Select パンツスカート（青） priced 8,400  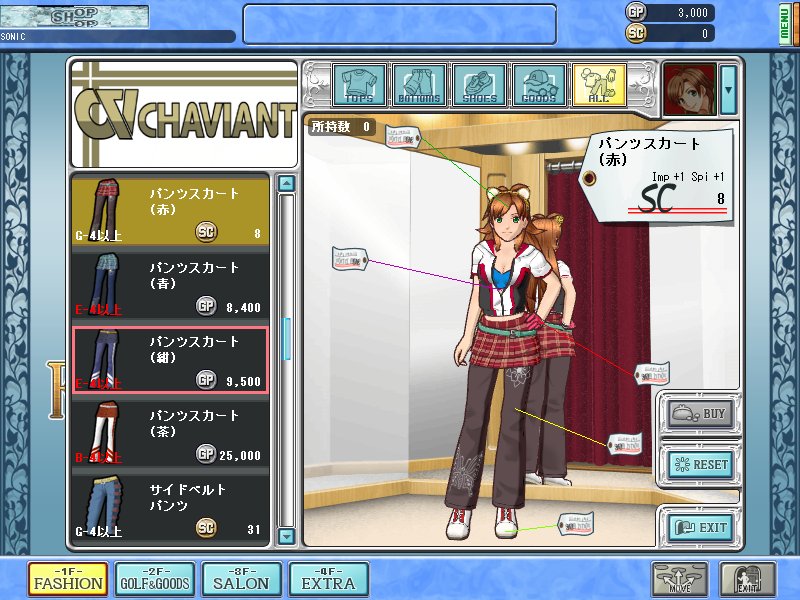pyautogui.click(x=170, y=285)
